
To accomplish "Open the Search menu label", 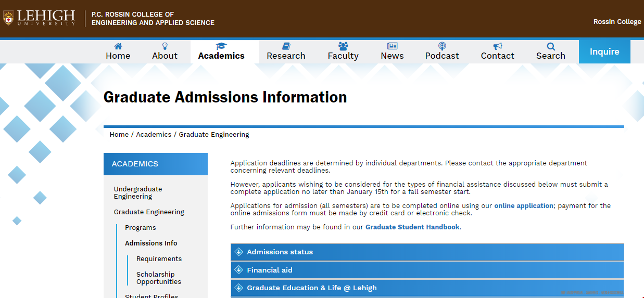I will coord(551,56).
